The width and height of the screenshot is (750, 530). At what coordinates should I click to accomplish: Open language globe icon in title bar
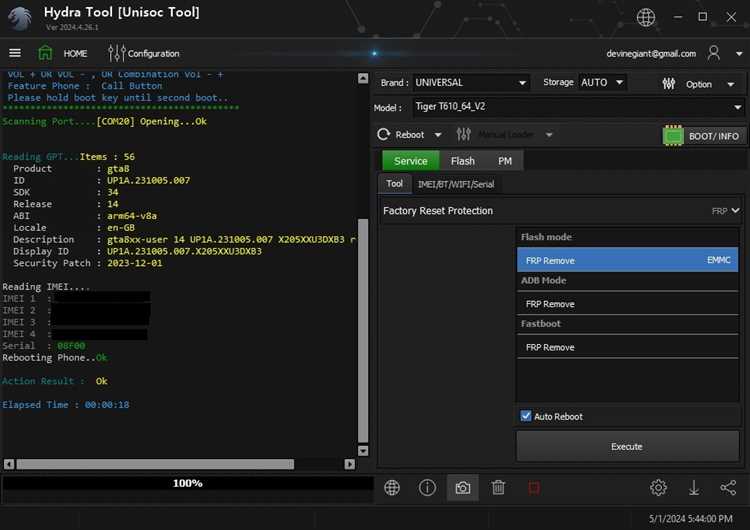click(645, 17)
